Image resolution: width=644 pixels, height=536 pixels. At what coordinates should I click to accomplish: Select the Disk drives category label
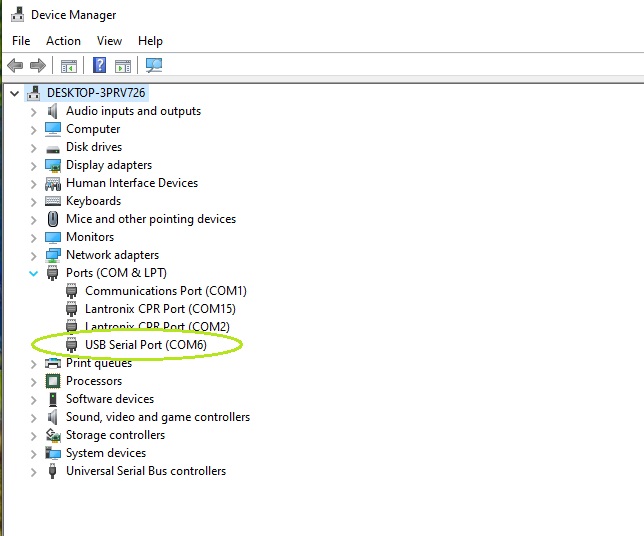point(94,147)
